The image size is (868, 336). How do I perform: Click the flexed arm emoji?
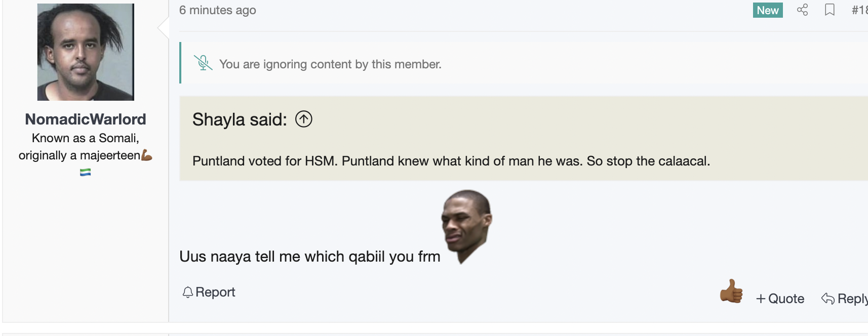[x=146, y=155]
